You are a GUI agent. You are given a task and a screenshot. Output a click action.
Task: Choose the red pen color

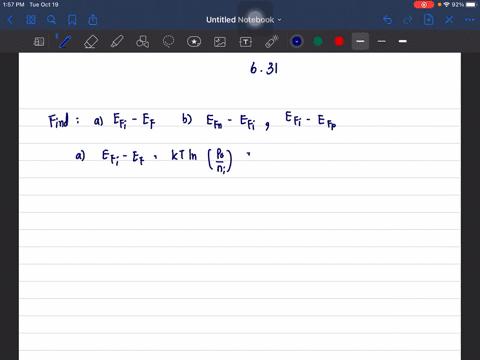pyautogui.click(x=339, y=41)
